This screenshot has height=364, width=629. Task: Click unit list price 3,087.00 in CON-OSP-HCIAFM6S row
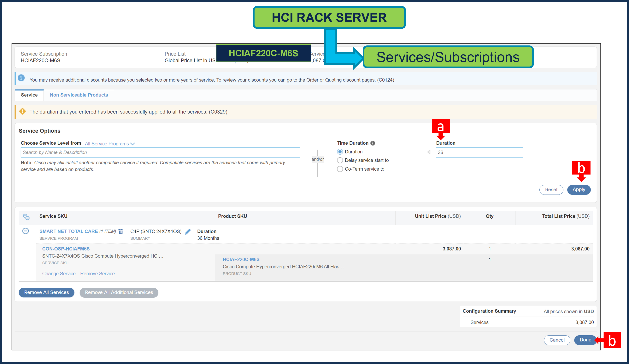tap(452, 249)
